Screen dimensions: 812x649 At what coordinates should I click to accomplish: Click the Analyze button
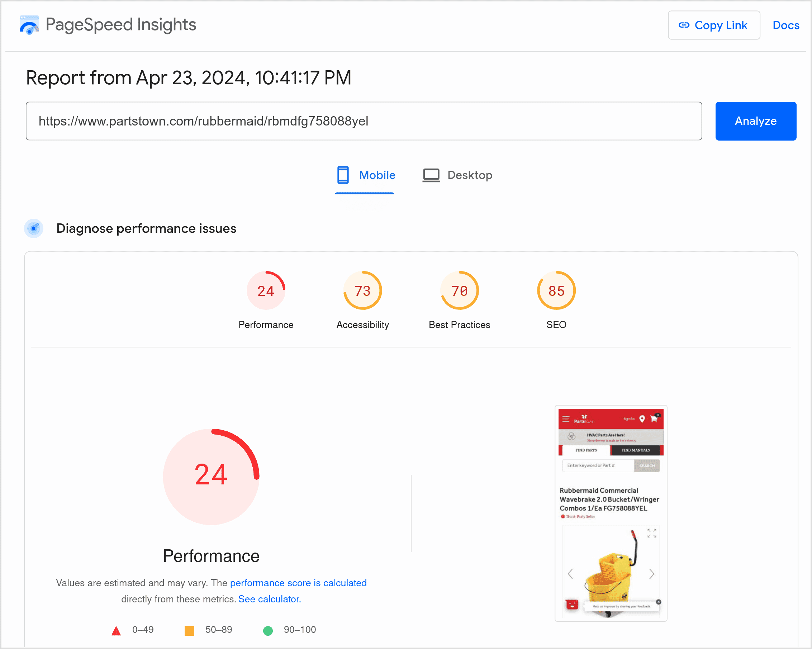tap(755, 121)
